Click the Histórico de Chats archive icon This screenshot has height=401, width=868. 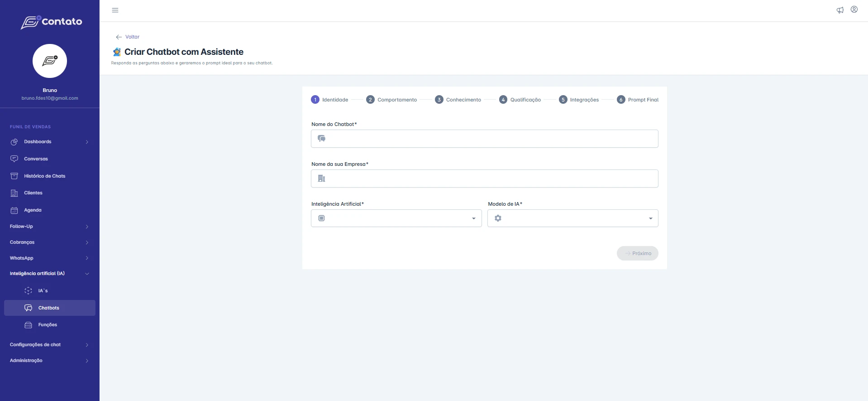(x=14, y=176)
